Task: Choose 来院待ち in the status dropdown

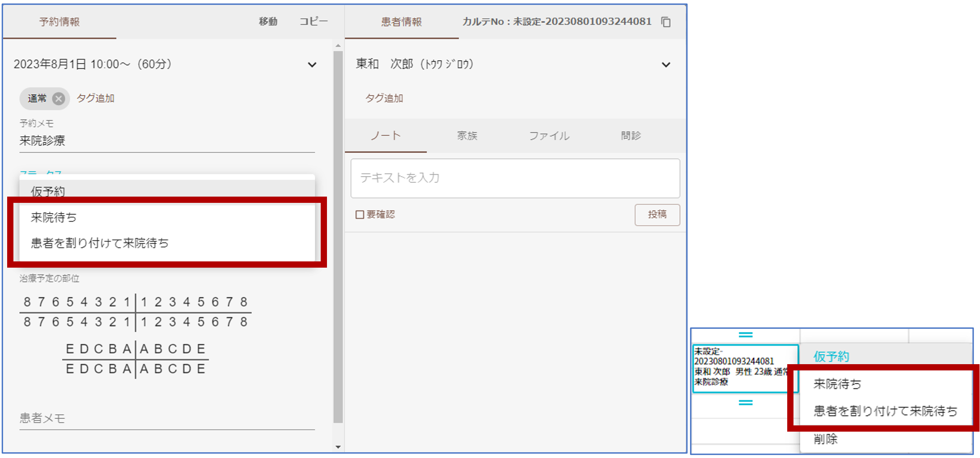Action: tap(54, 218)
